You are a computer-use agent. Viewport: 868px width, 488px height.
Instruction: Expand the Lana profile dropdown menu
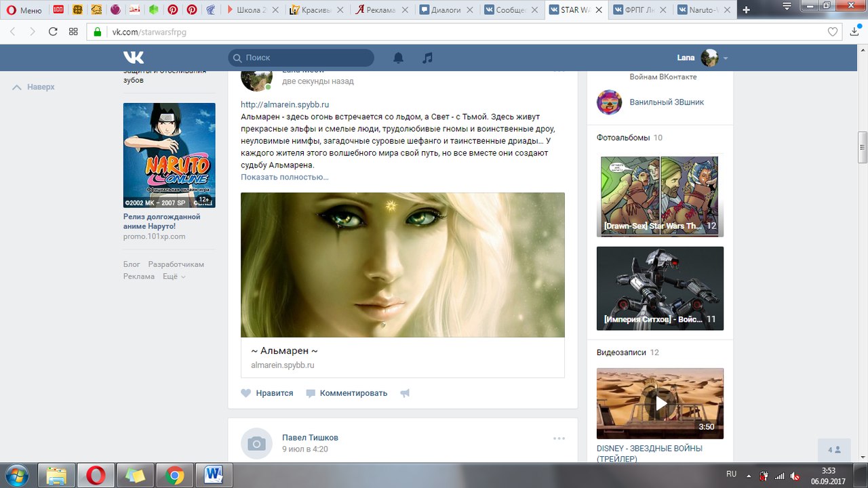(725, 58)
